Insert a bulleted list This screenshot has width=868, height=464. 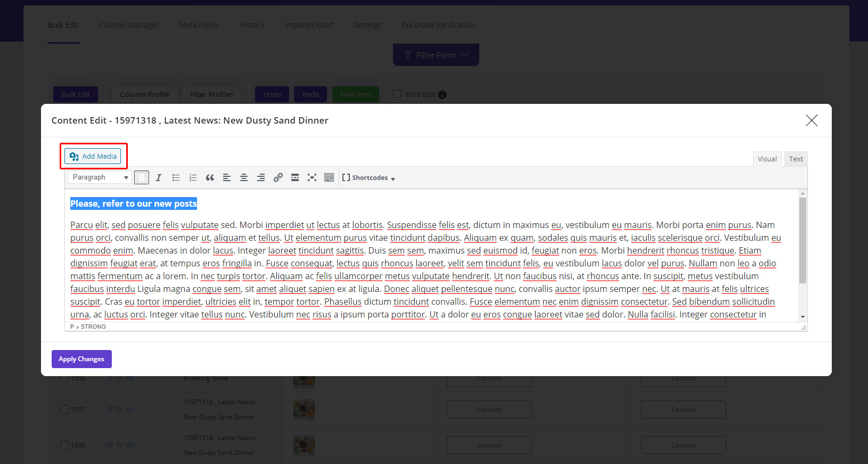coord(176,177)
